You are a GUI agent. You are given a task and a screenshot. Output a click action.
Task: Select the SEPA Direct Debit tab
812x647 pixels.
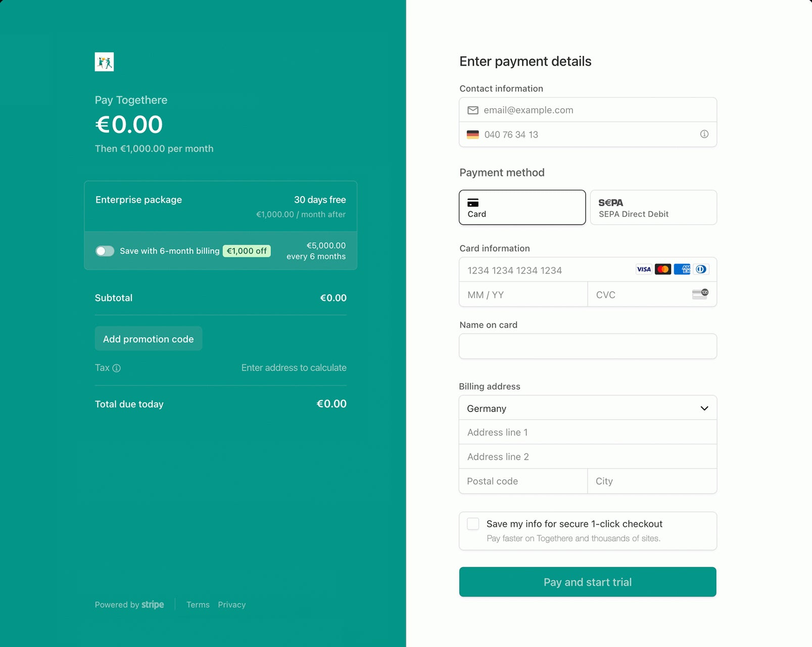click(x=653, y=207)
